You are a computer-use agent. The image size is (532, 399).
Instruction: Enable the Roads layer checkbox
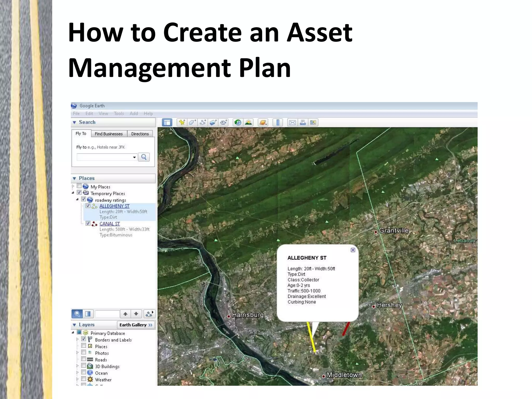point(84,359)
